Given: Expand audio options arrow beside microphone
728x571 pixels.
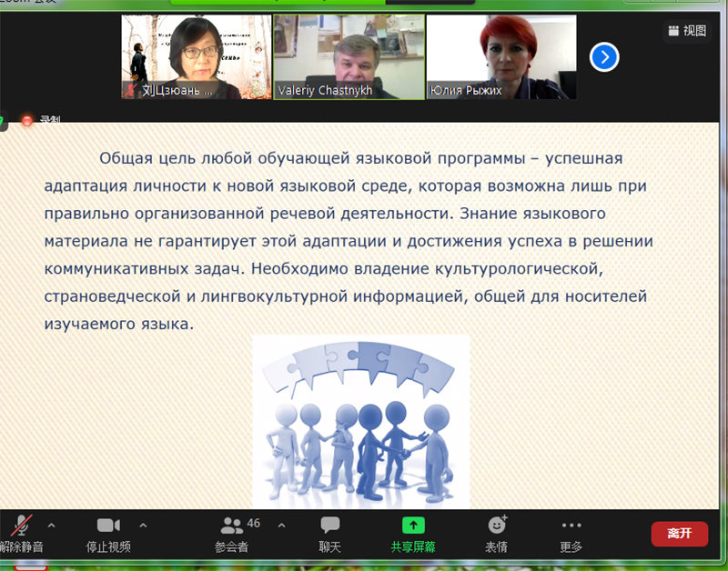Looking at the screenshot, I should click(51, 526).
